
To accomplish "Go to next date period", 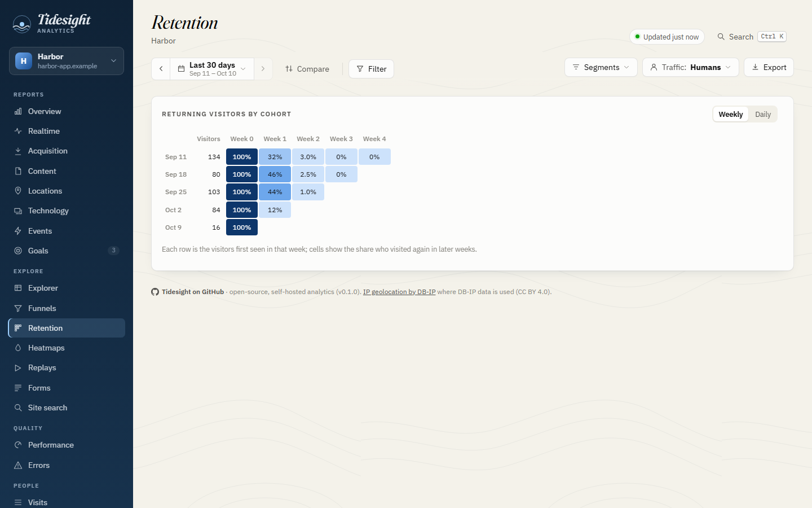I will point(263,69).
